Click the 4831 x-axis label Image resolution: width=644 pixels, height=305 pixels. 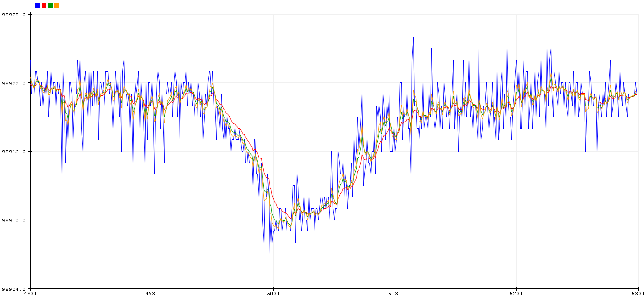[30, 294]
